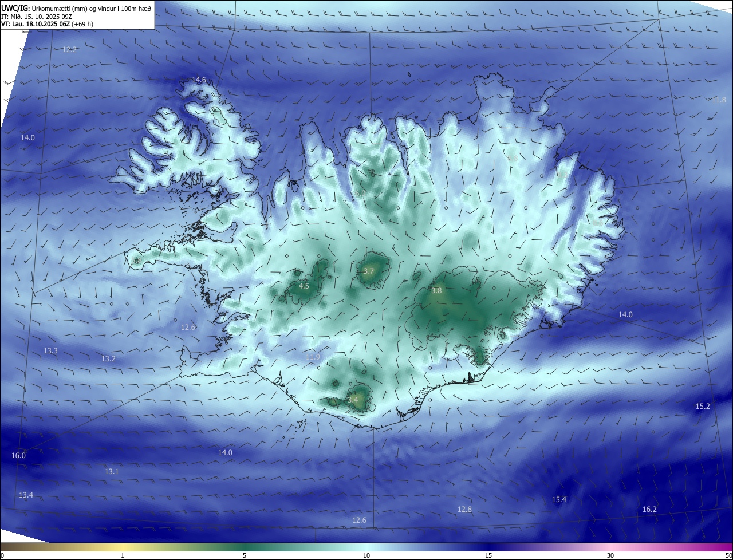
Task: Click the 13.4 value label
Action: (26, 495)
